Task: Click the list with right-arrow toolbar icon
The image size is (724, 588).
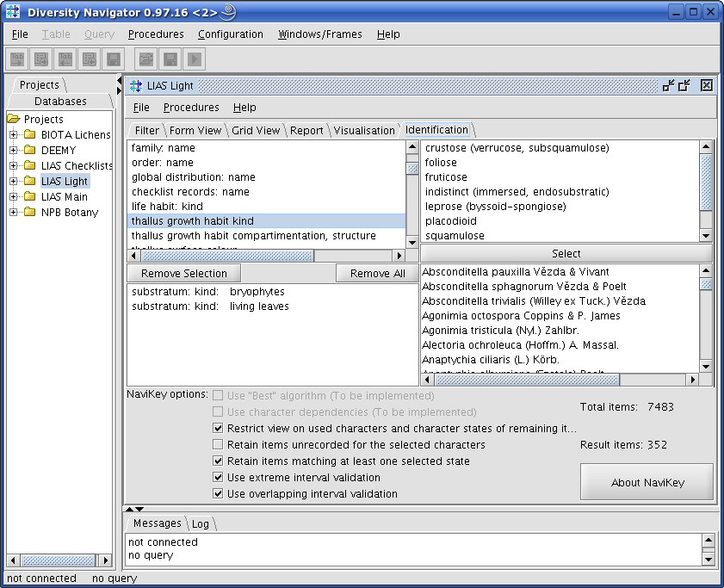Action: pyautogui.click(x=41, y=59)
